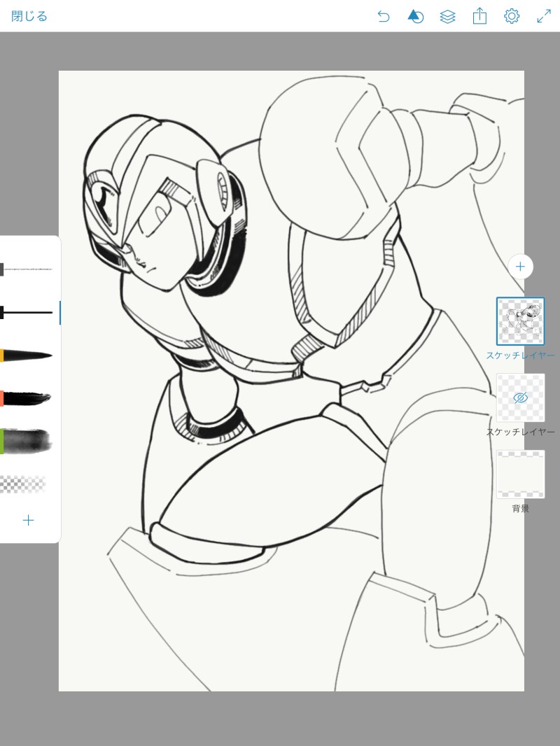
Task: Open the share/export menu
Action: (x=479, y=16)
